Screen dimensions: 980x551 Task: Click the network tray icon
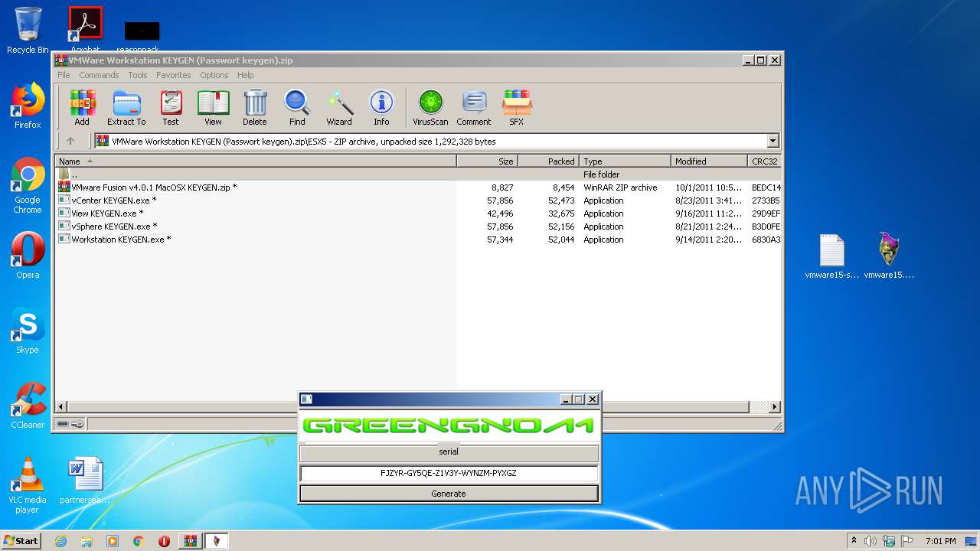pos(888,541)
